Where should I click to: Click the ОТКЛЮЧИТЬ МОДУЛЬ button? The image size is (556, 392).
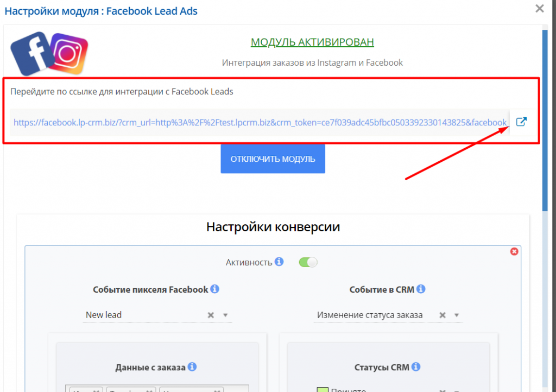point(273,159)
